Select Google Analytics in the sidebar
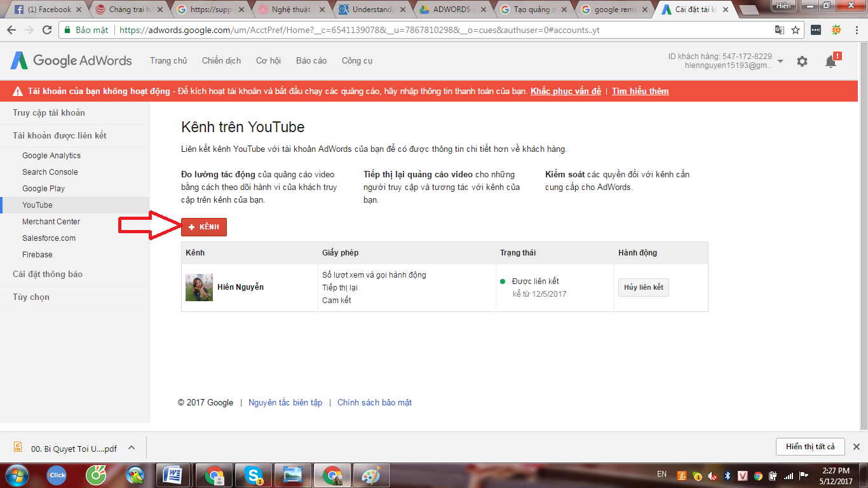The width and height of the screenshot is (868, 488). [x=51, y=156]
